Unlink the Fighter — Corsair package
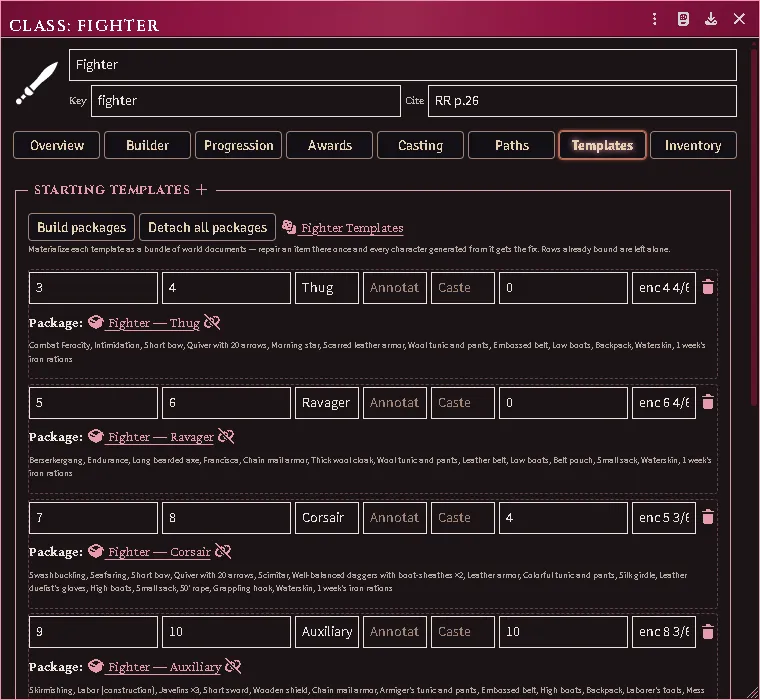 (x=223, y=551)
